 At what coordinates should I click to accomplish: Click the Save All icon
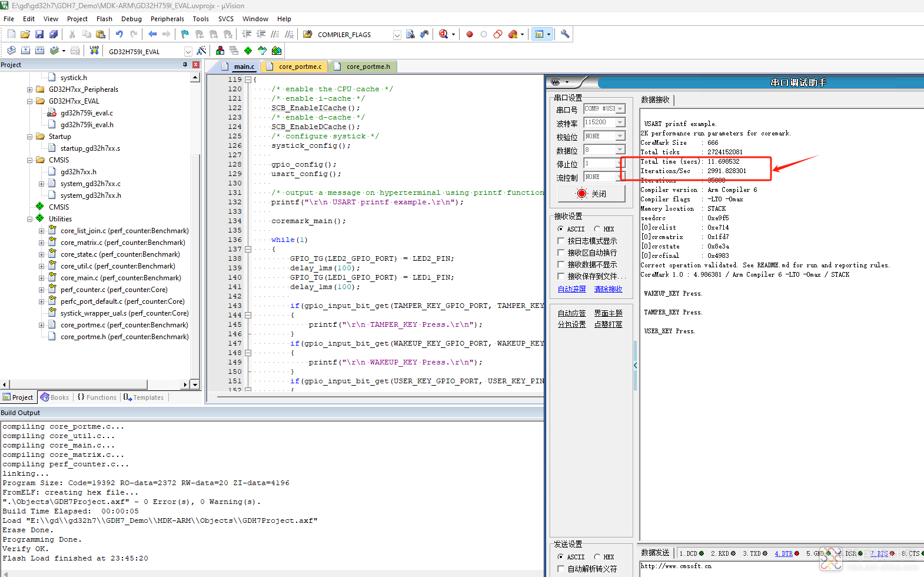(54, 35)
